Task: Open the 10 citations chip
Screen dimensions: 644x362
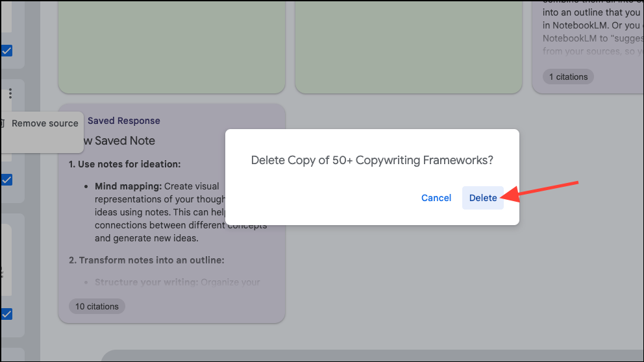Action: click(97, 307)
